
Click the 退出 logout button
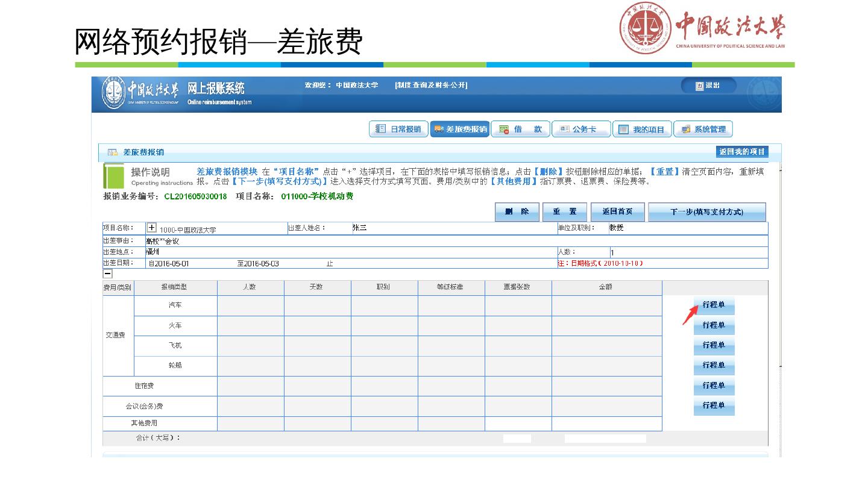708,86
